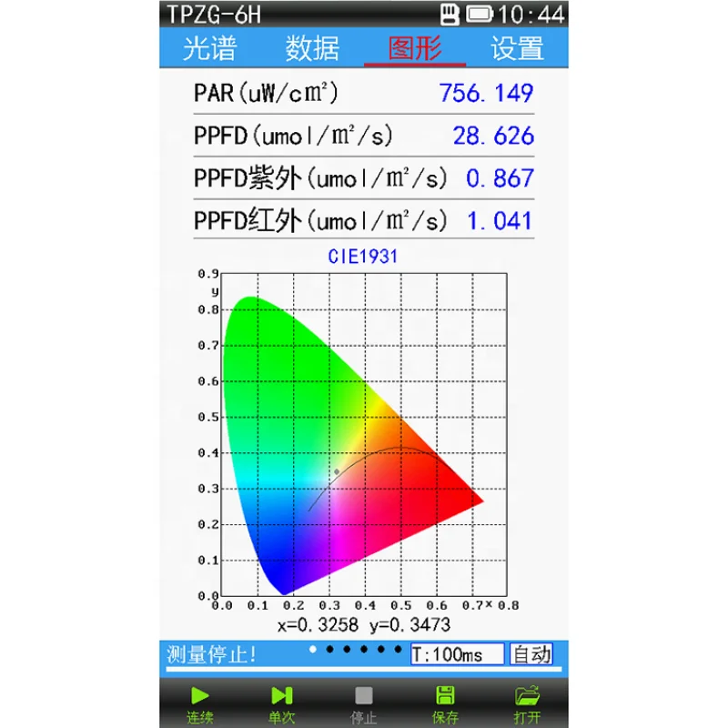Click the y=0.3473 coordinate readout

(410, 625)
